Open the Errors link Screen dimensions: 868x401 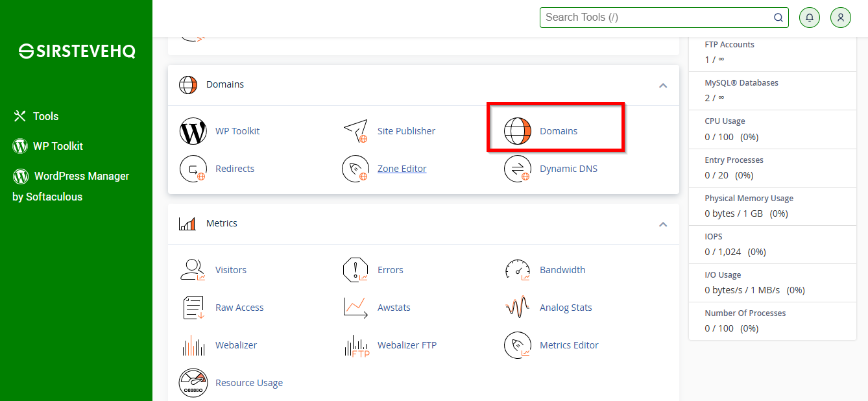391,270
